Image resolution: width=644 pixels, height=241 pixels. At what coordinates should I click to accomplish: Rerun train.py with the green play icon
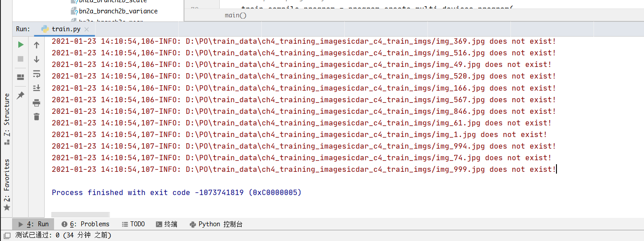click(21, 45)
